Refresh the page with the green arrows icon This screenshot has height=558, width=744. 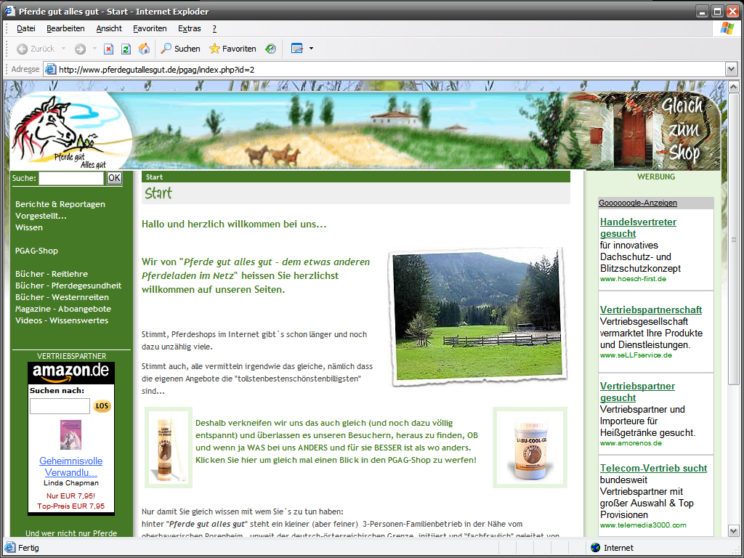[126, 49]
